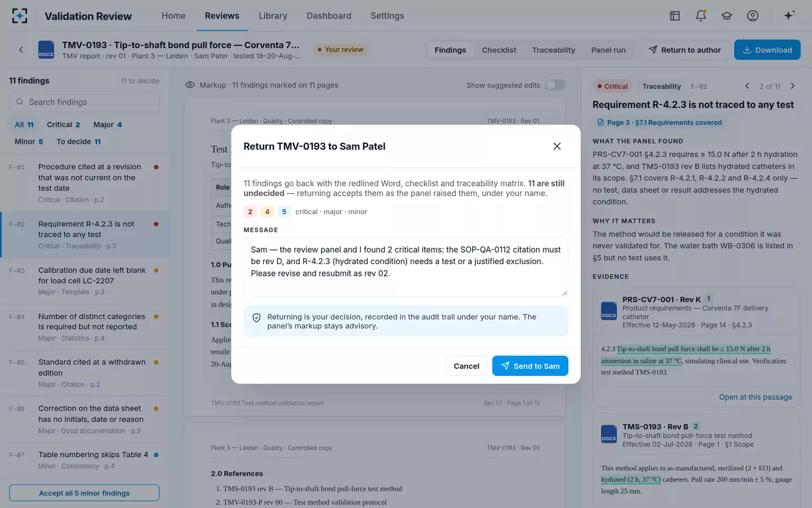Click the Critical severity tag
Screen dimensions: 812x508
[612, 86]
